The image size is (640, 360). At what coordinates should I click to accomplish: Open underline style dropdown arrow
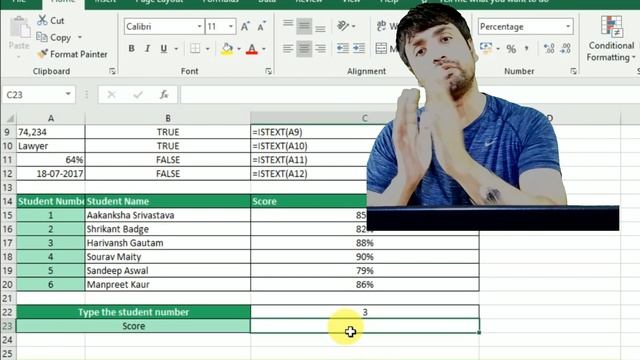click(176, 49)
